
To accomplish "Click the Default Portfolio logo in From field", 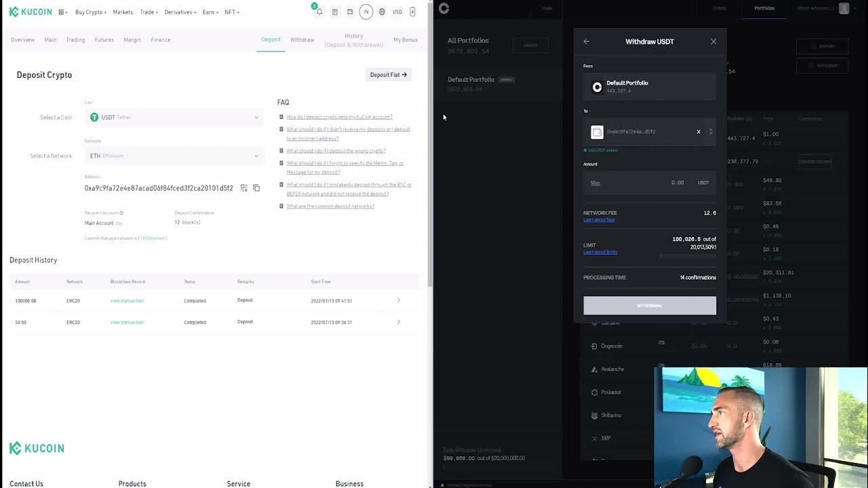I will click(597, 87).
